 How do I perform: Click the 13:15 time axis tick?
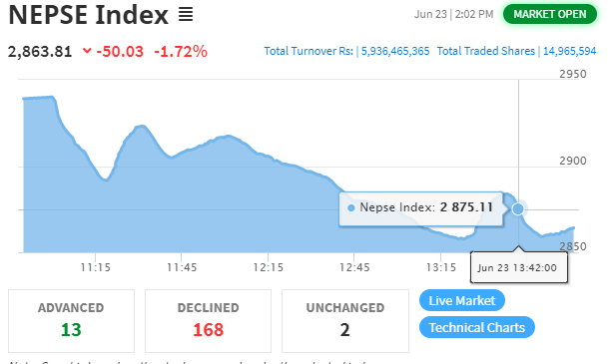(x=441, y=267)
